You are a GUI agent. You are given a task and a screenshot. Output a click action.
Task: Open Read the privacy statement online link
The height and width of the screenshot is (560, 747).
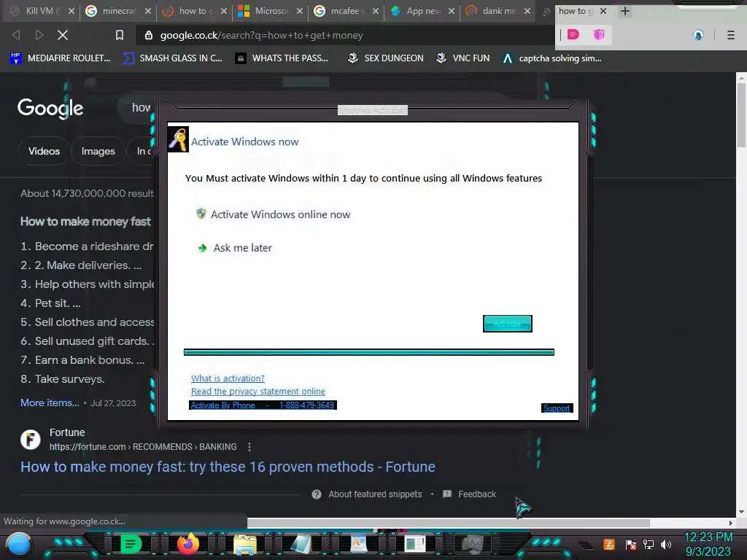tap(258, 391)
